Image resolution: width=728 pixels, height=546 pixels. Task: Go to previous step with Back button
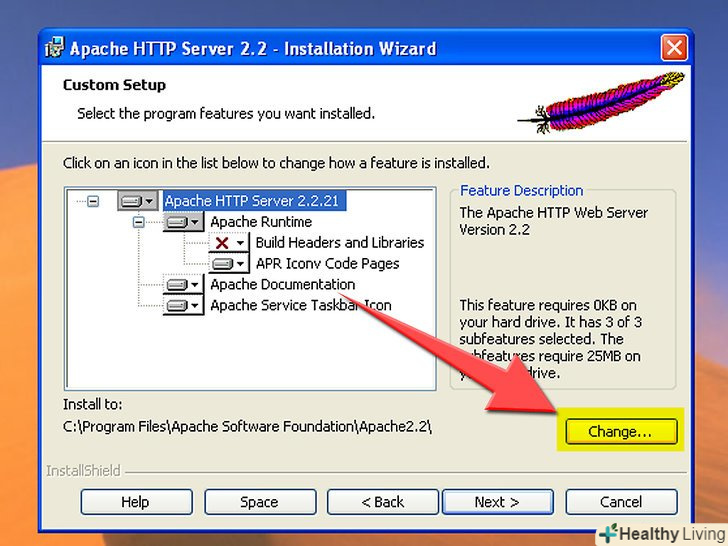(x=383, y=502)
